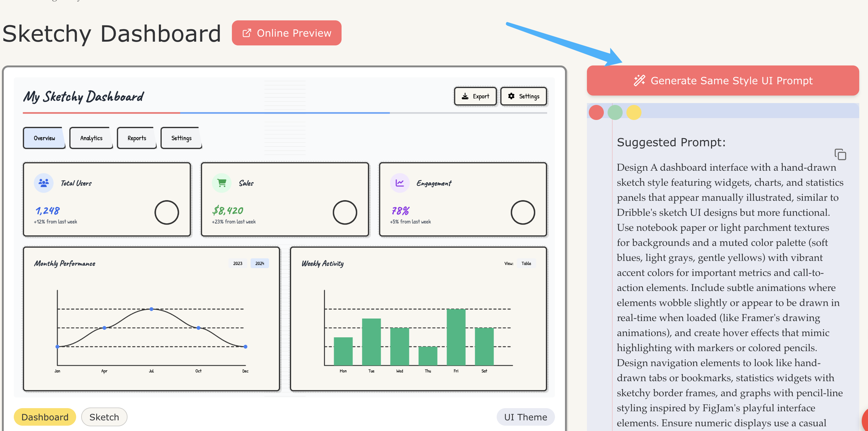Click the yellow window dot
The image size is (868, 431).
634,112
